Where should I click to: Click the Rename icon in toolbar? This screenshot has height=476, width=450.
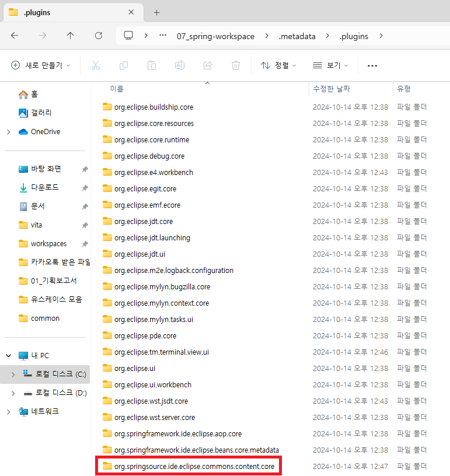coord(180,65)
